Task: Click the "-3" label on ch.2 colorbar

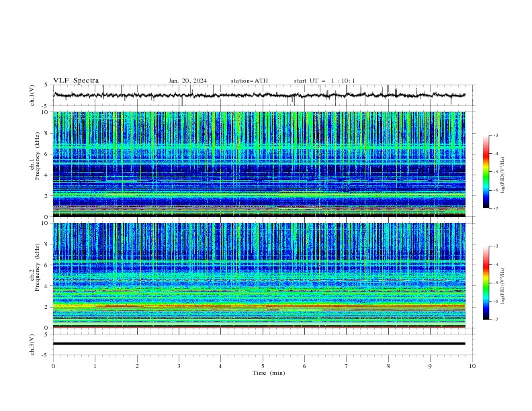Action: pos(496,246)
